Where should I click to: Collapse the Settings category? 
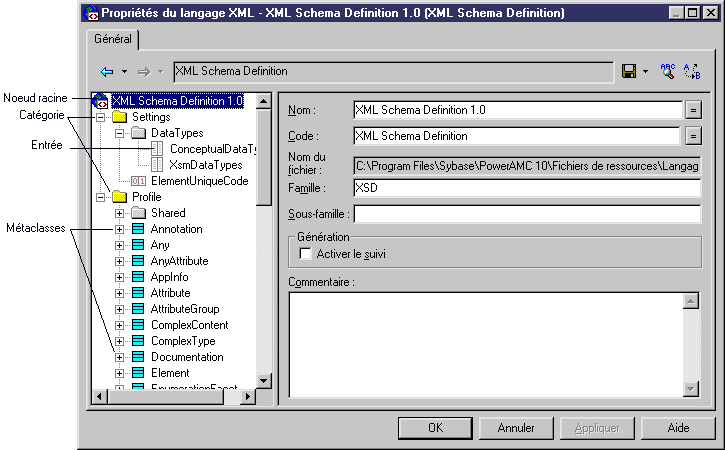100,117
